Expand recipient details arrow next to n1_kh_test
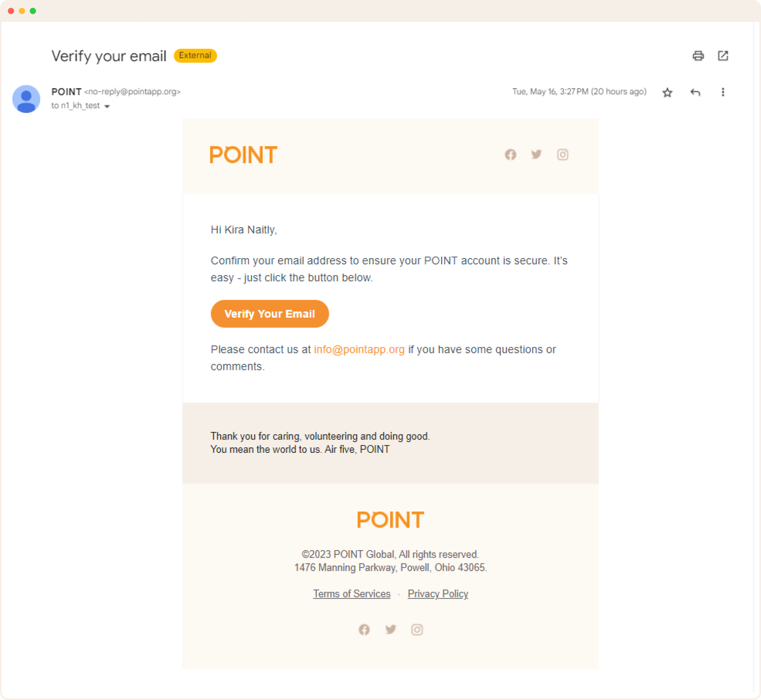 [107, 106]
